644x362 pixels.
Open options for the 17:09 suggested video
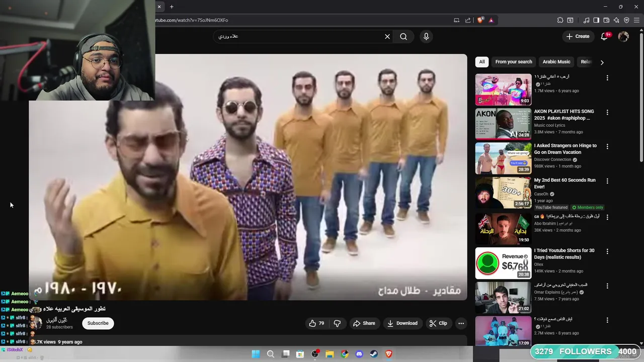pos(607,320)
